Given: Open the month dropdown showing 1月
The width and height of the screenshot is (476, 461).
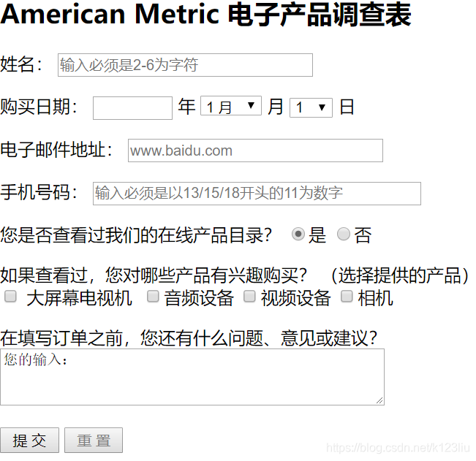Looking at the screenshot, I should coord(231,106).
